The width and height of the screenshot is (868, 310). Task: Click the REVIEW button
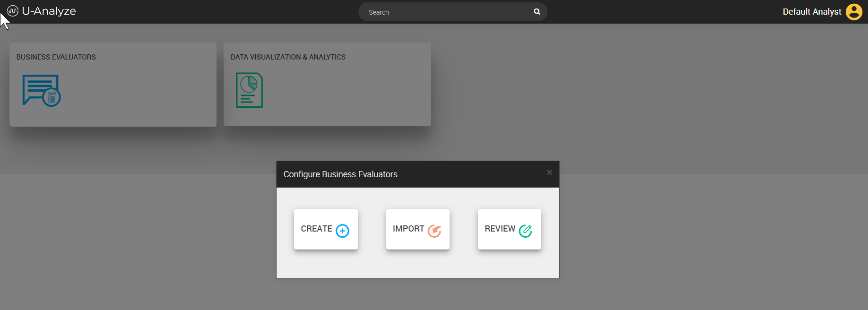(x=510, y=229)
